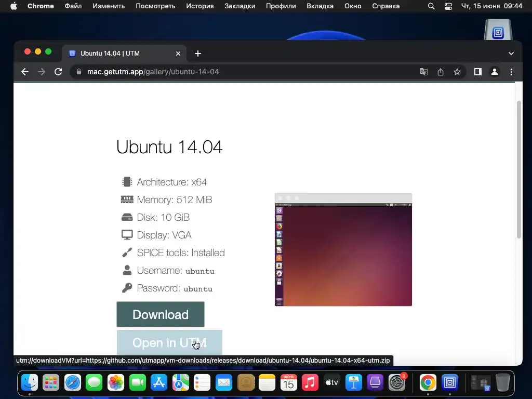The image size is (532, 399).
Task: Toggle the Chrome side panel
Action: click(478, 72)
